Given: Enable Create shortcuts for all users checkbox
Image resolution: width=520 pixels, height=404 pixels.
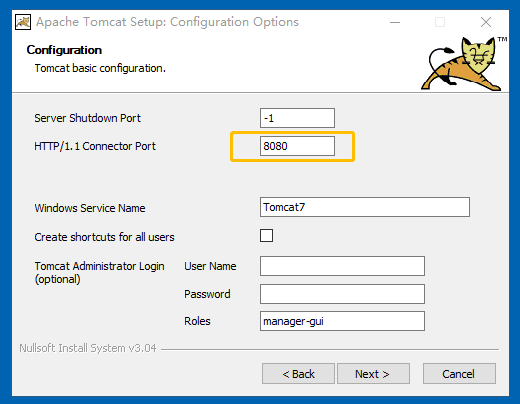Looking at the screenshot, I should click(266, 236).
